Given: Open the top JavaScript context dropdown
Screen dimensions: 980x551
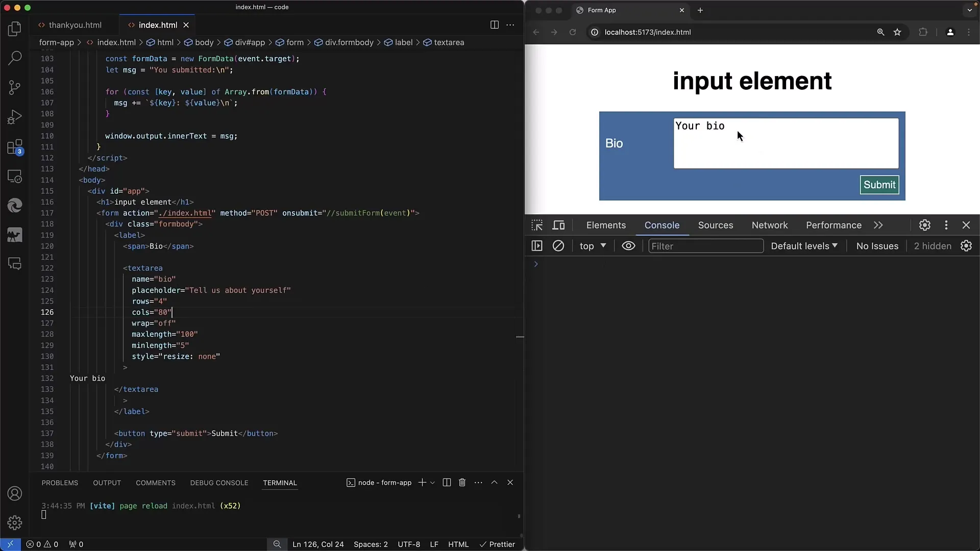Looking at the screenshot, I should pos(593,246).
